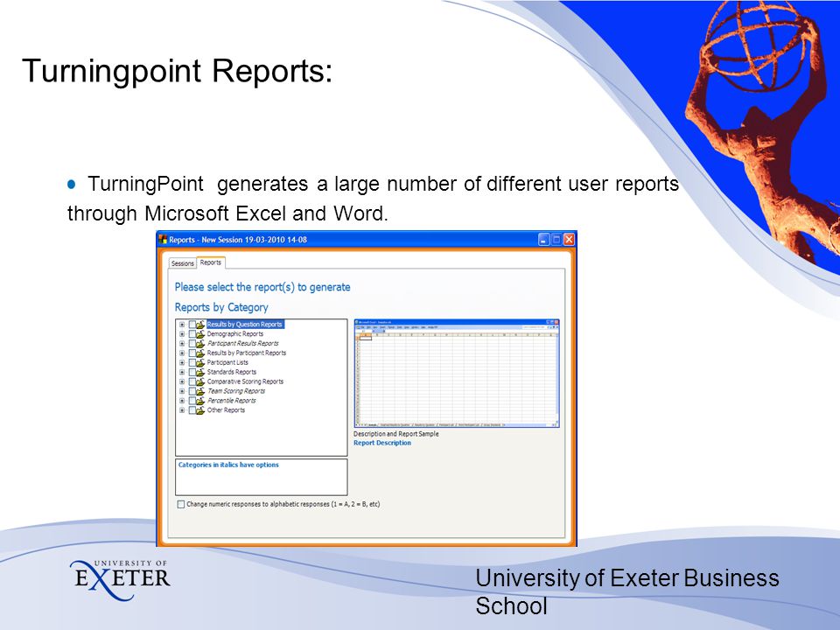Minimize the Reports window
The height and width of the screenshot is (630, 840).
point(543,240)
